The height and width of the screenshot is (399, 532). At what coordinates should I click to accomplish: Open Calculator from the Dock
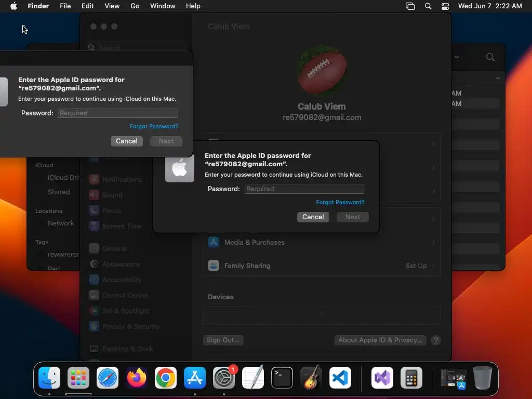pyautogui.click(x=411, y=378)
